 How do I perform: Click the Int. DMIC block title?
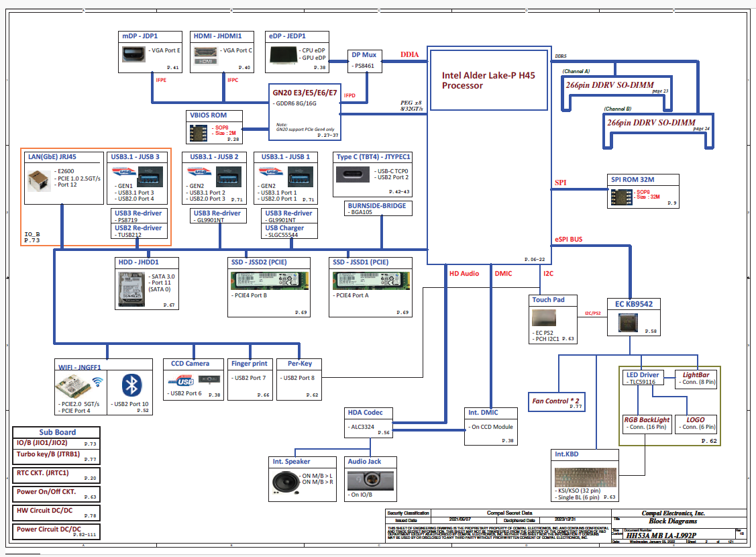[x=483, y=412]
